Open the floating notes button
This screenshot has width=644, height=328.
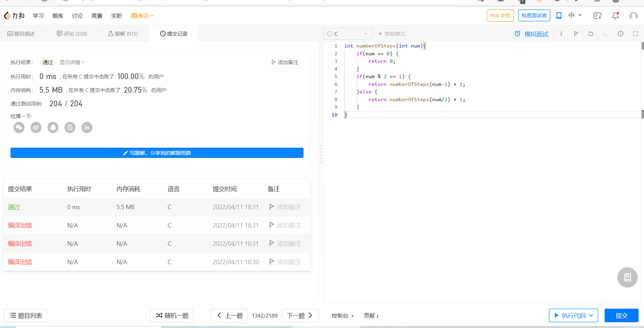coord(627,277)
